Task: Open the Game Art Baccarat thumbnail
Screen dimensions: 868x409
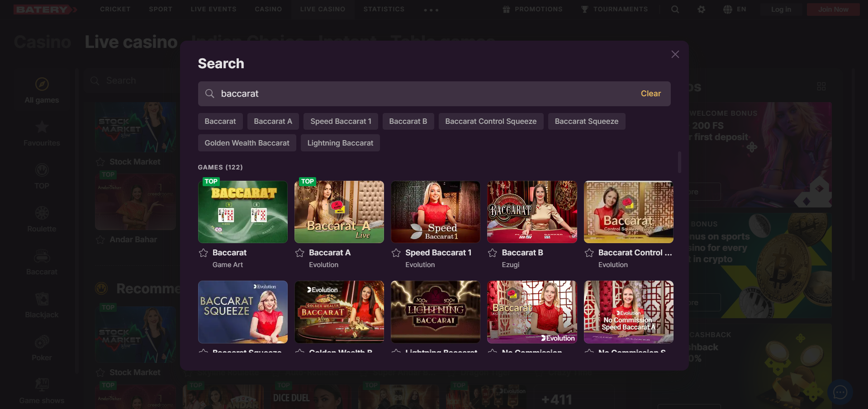Action: point(243,212)
